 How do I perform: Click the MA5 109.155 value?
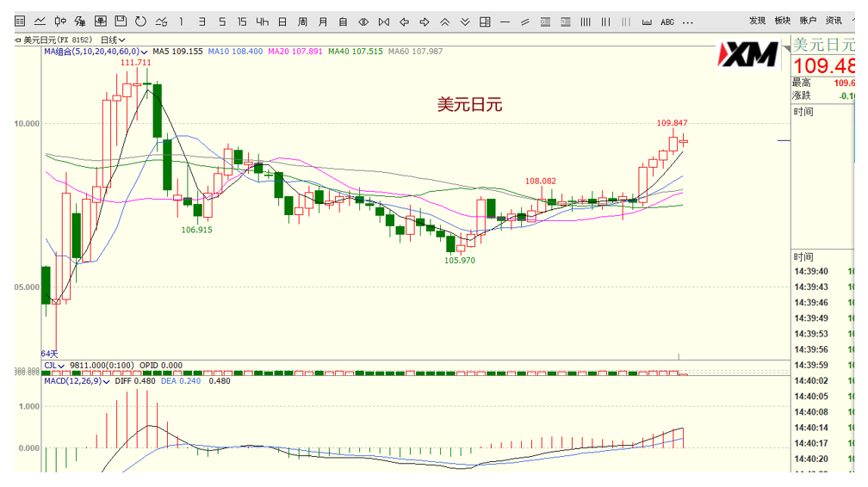coord(177,52)
